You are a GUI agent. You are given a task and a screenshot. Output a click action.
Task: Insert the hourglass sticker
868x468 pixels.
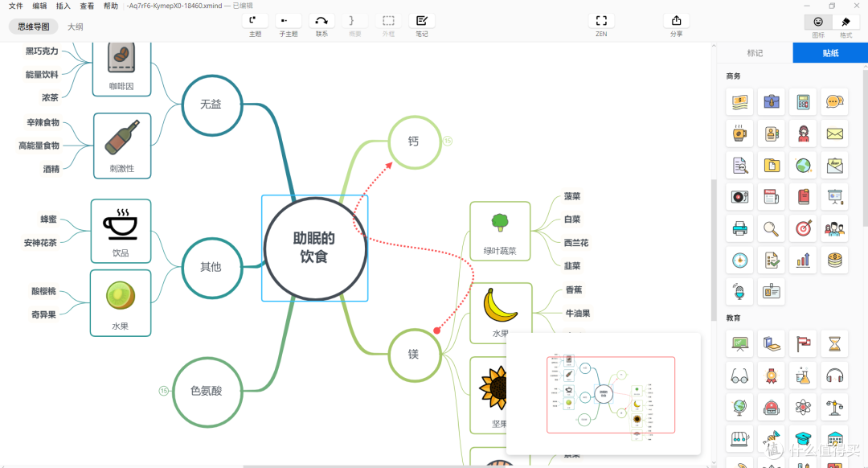pos(835,344)
